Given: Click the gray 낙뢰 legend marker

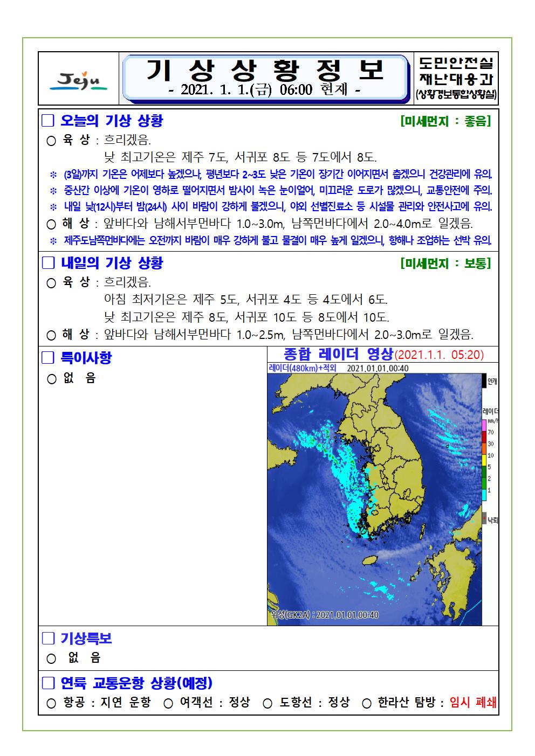Looking at the screenshot, I should pos(484,518).
